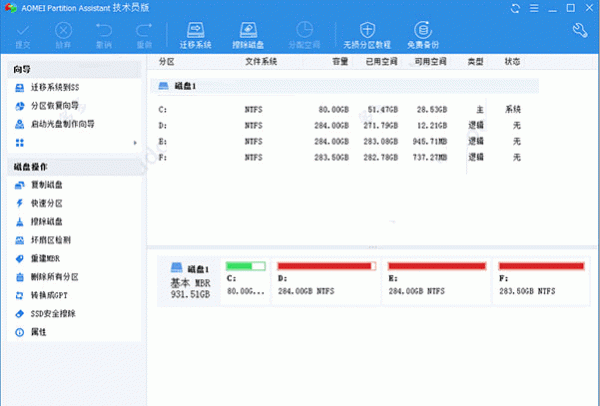This screenshot has height=406, width=600.
Task: Select the E: 284.00GB NTFS block in disk map
Action: 437,281
